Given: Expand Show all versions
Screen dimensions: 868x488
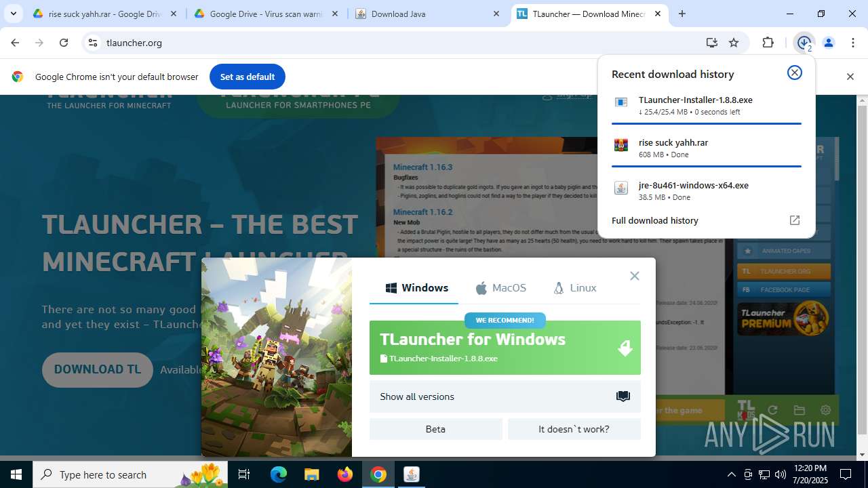Looking at the screenshot, I should point(505,396).
